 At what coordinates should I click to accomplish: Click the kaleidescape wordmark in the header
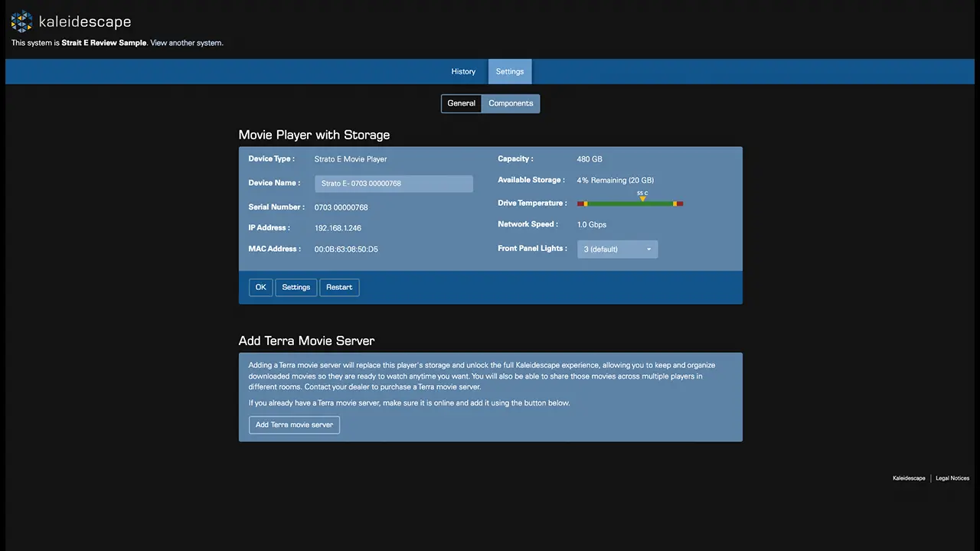coord(84,22)
